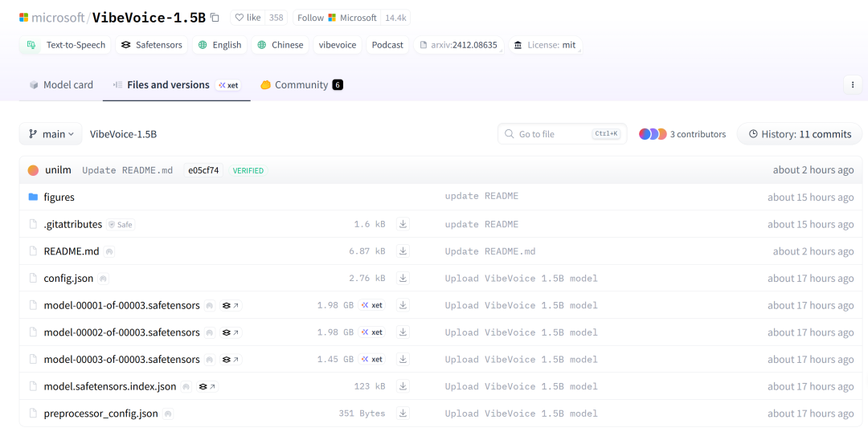
Task: Open the update README commit on figures row
Action: click(x=481, y=196)
